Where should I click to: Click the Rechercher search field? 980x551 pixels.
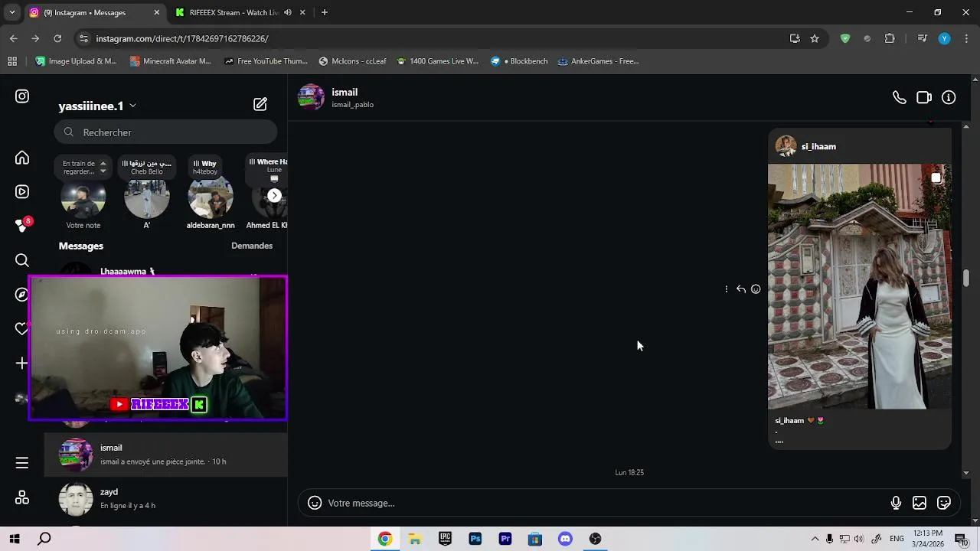[x=165, y=132]
